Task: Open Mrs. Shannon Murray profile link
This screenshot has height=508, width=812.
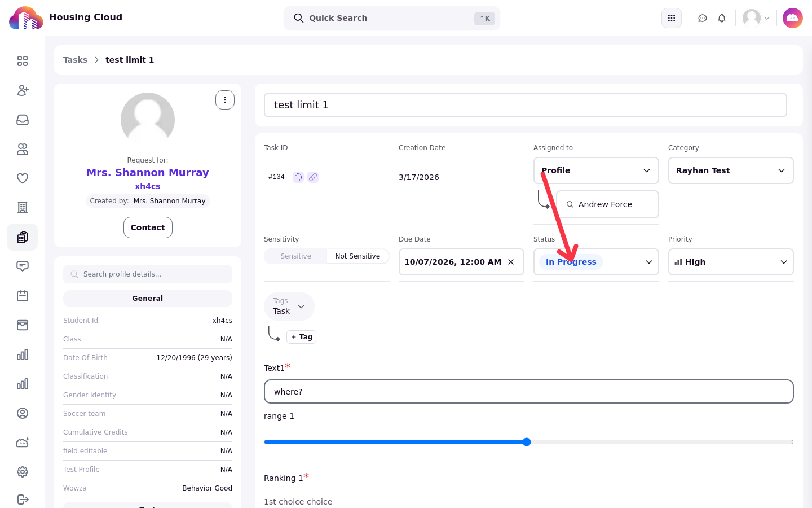Action: point(148,173)
